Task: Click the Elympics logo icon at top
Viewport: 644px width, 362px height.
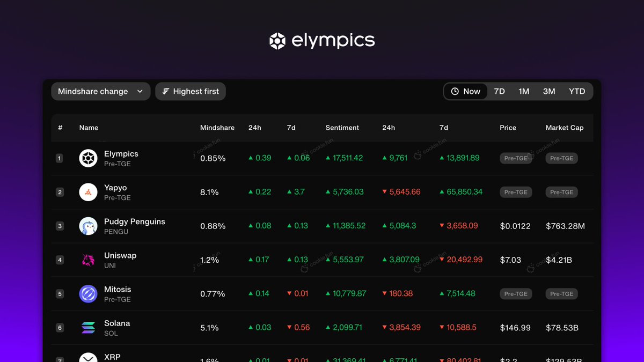Action: pos(277,41)
